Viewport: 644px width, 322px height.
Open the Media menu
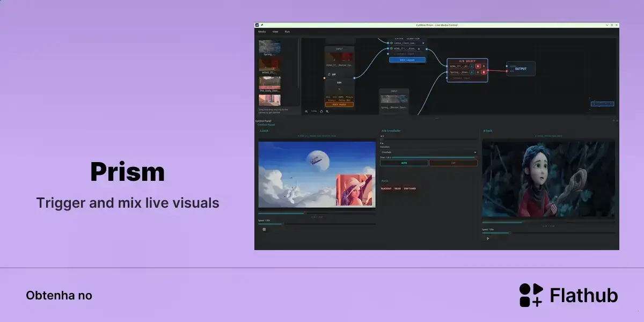tap(262, 32)
